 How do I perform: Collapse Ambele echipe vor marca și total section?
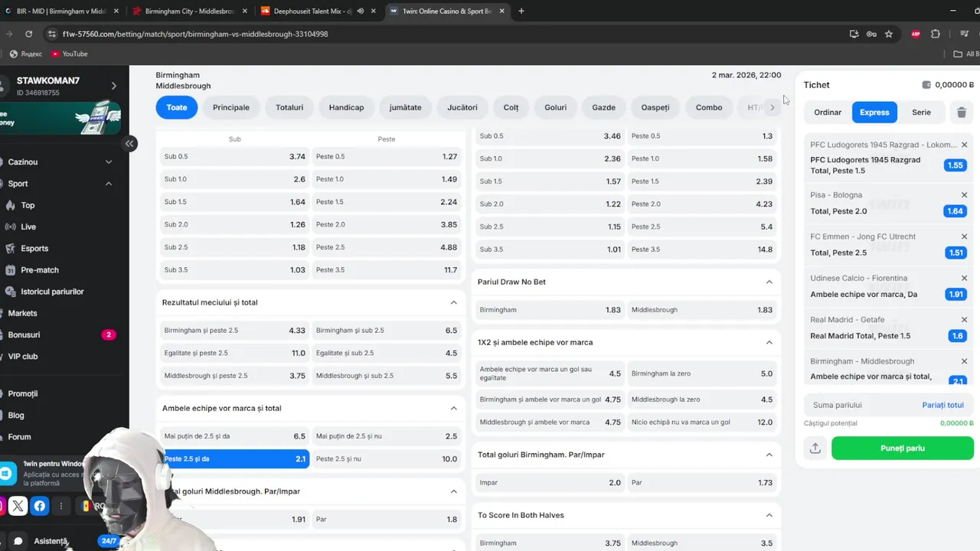453,408
